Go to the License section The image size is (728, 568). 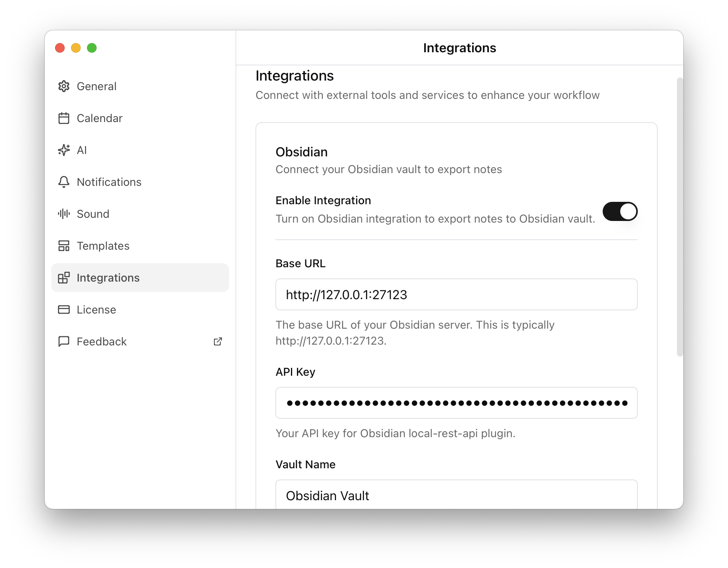96,310
